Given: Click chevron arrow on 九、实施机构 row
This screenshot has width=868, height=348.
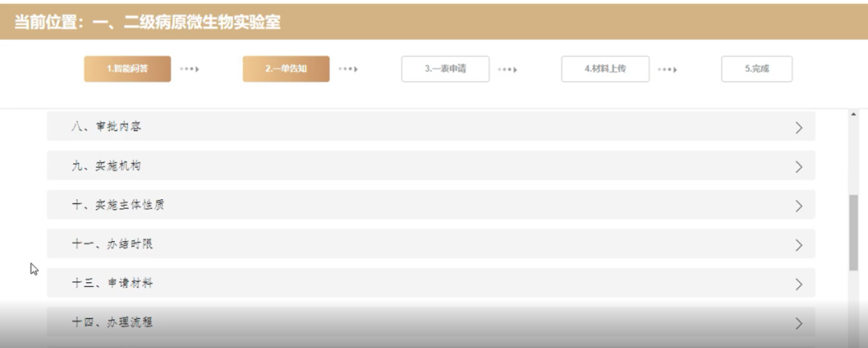Looking at the screenshot, I should pyautogui.click(x=798, y=166).
